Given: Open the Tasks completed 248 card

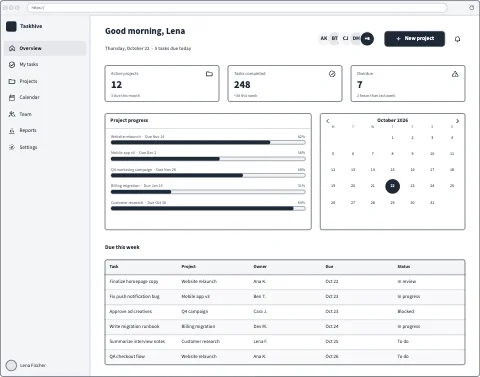Looking at the screenshot, I should click(285, 83).
